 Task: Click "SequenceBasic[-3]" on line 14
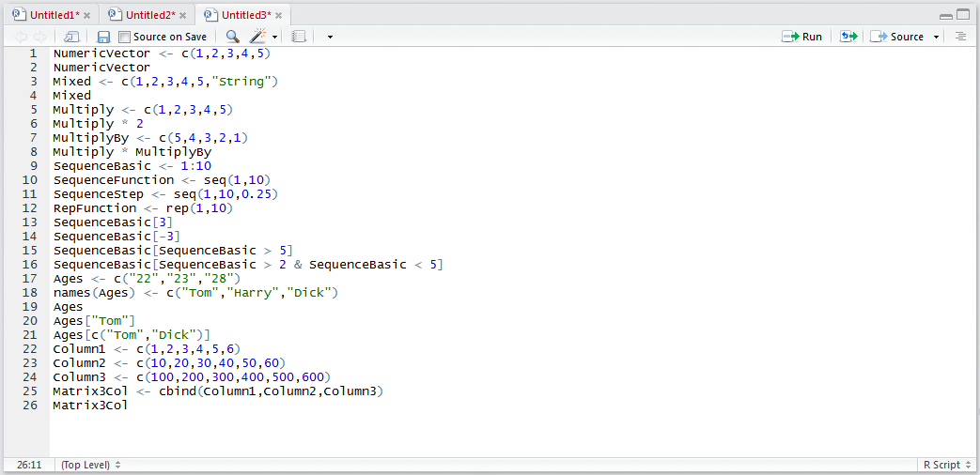117,236
